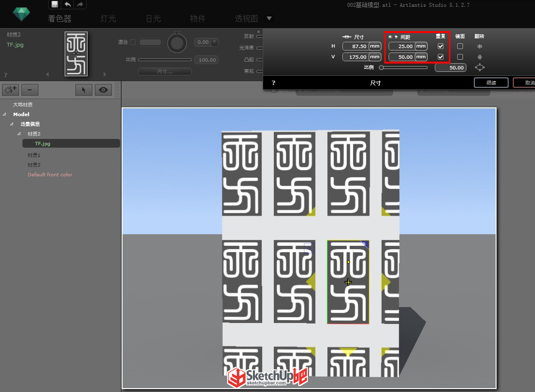Click the four-arrow center texture icon

coord(480,67)
